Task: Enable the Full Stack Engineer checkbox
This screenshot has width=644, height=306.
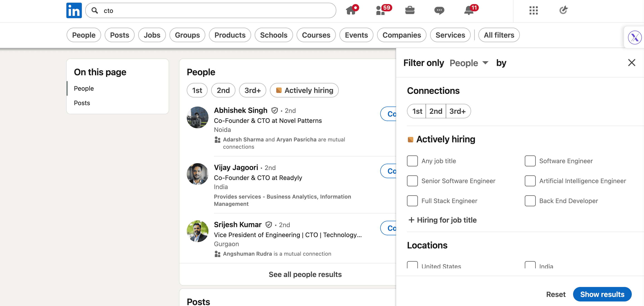Action: click(412, 201)
